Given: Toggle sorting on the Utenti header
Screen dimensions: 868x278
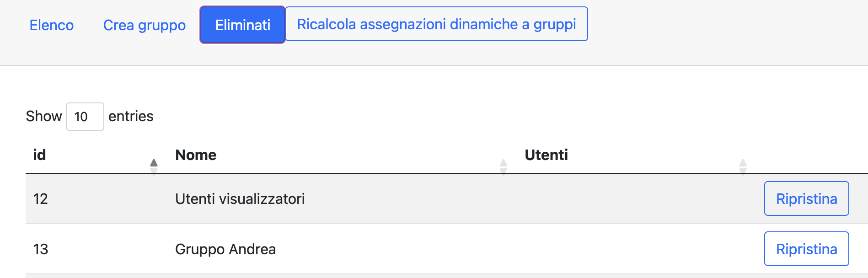Looking at the screenshot, I should pos(546,155).
